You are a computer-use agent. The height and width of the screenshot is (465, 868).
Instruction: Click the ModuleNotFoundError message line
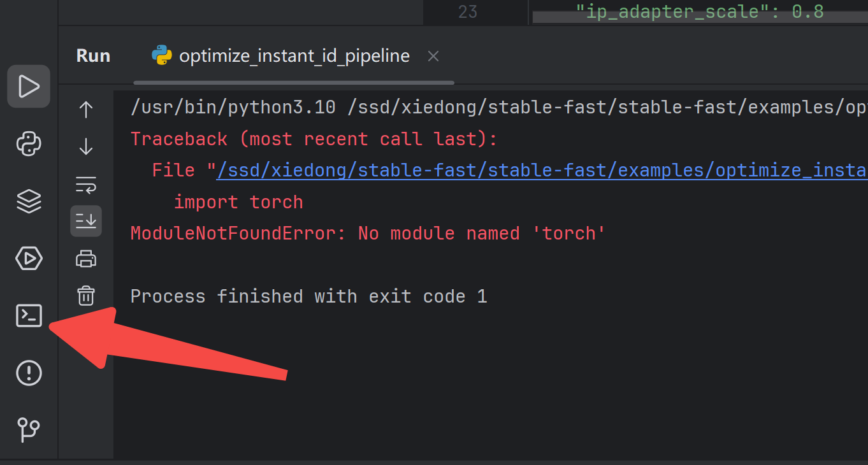point(368,233)
